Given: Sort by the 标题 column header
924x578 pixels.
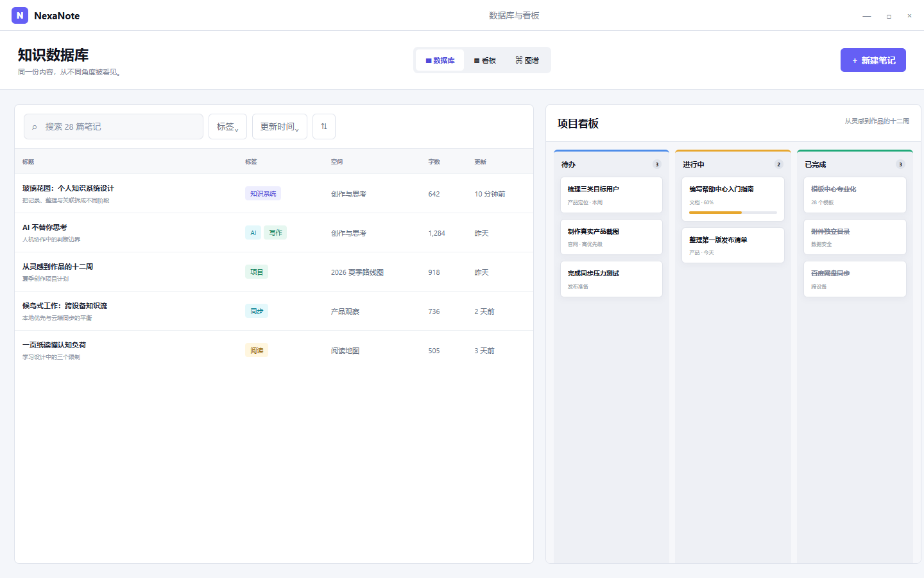Looking at the screenshot, I should [x=28, y=162].
